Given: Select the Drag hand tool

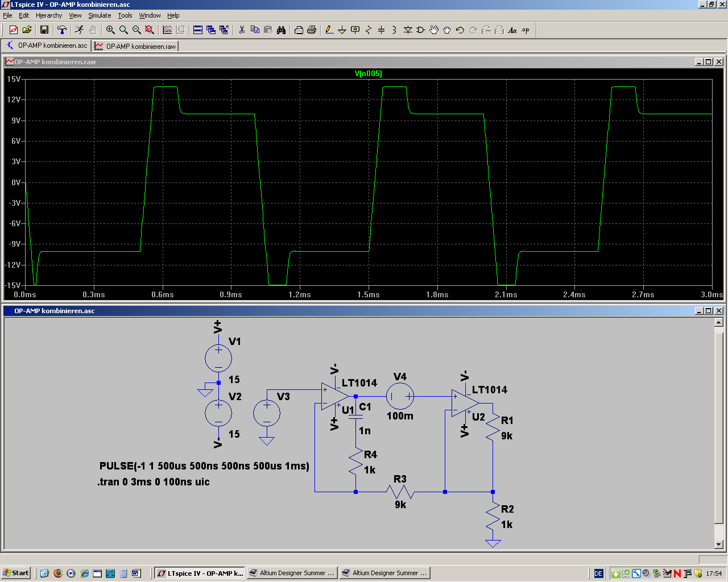Looking at the screenshot, I should [x=447, y=30].
